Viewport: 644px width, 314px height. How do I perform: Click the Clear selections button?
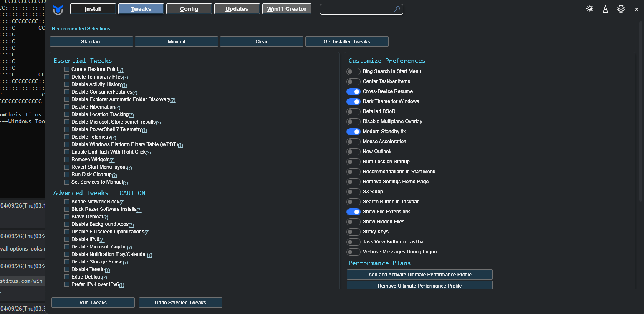click(262, 42)
